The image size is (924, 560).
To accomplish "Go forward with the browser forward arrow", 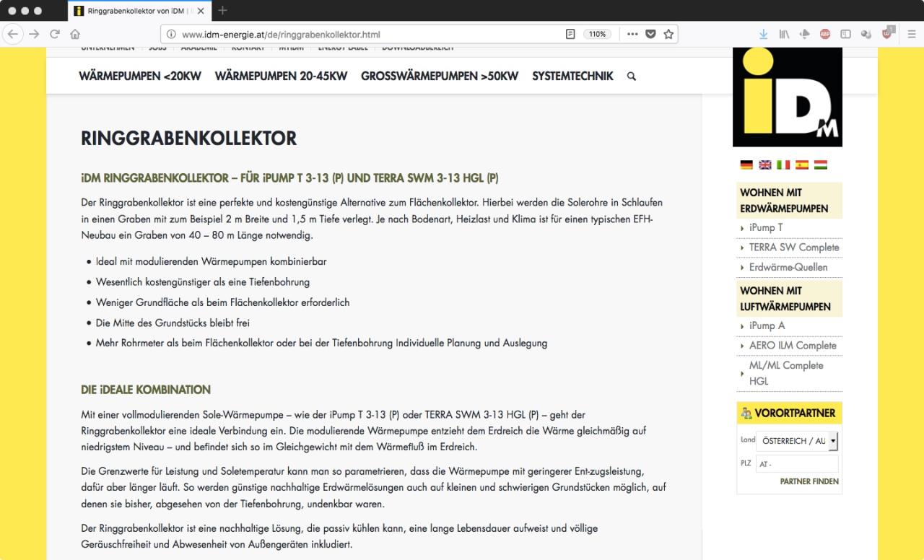I will pyautogui.click(x=34, y=34).
